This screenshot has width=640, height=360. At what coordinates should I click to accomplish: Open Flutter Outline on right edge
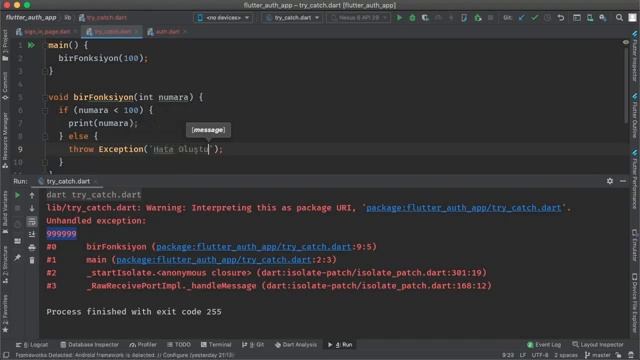click(x=635, y=115)
